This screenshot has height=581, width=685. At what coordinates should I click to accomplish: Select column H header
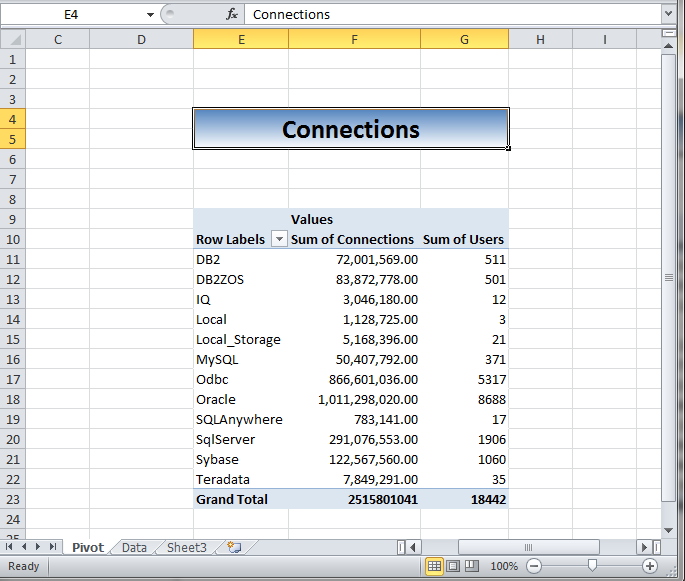[x=540, y=39]
